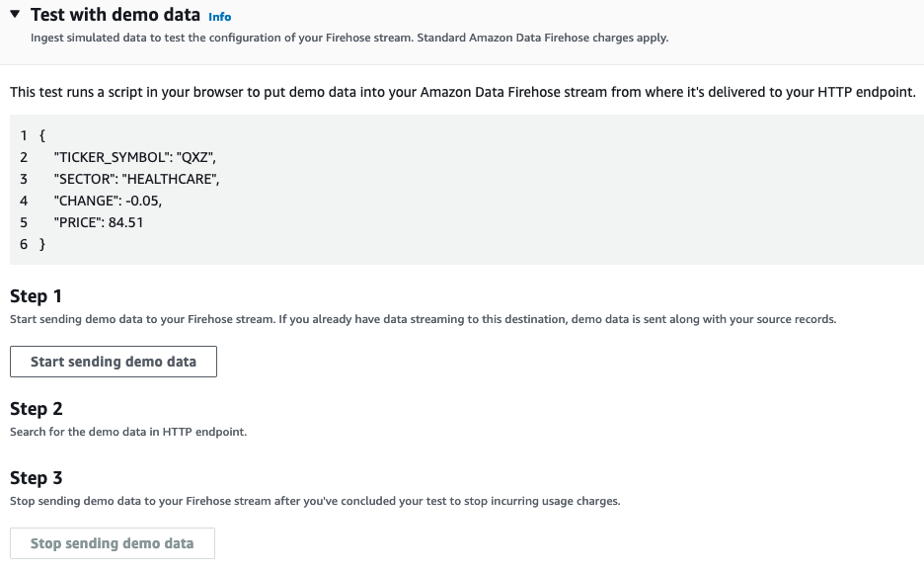Click the PRICE value 84.51
Viewport: 924px width, 571px height.
[x=125, y=222]
